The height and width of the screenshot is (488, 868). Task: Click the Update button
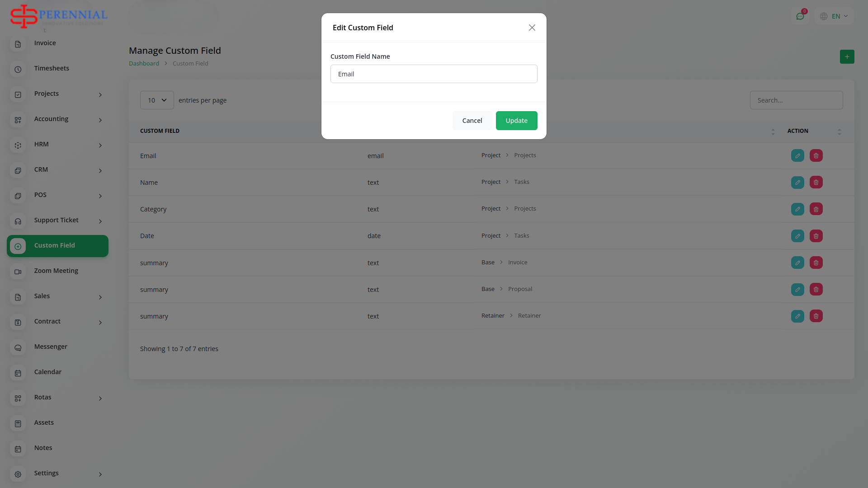[x=516, y=121]
